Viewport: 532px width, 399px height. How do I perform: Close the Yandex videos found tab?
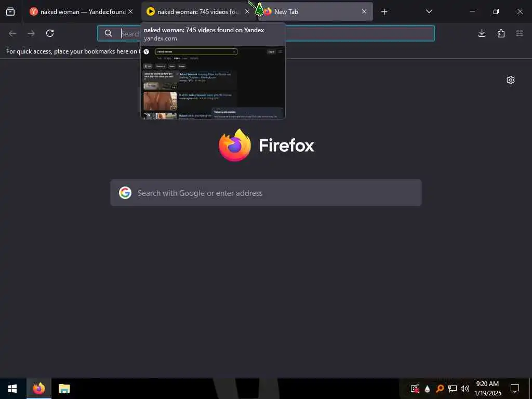click(247, 11)
